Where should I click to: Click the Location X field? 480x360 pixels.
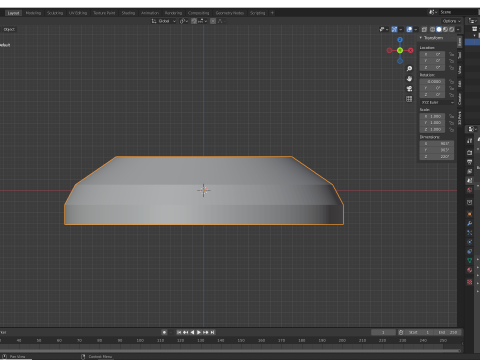[x=432, y=54]
